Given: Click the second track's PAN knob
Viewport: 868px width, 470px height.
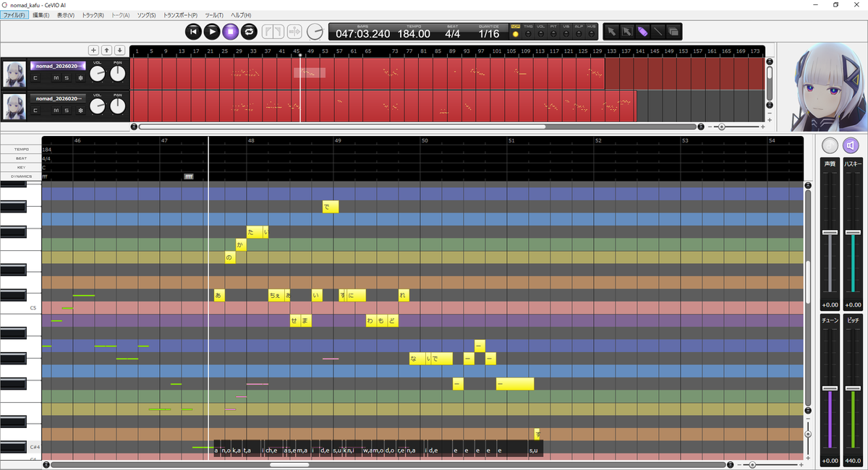Looking at the screenshot, I should [x=118, y=106].
